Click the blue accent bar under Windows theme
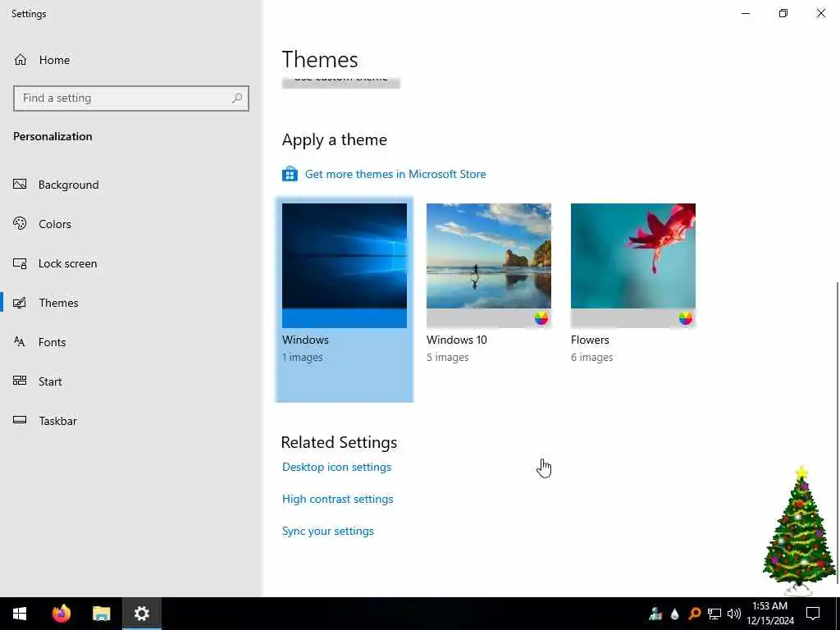 click(x=345, y=318)
